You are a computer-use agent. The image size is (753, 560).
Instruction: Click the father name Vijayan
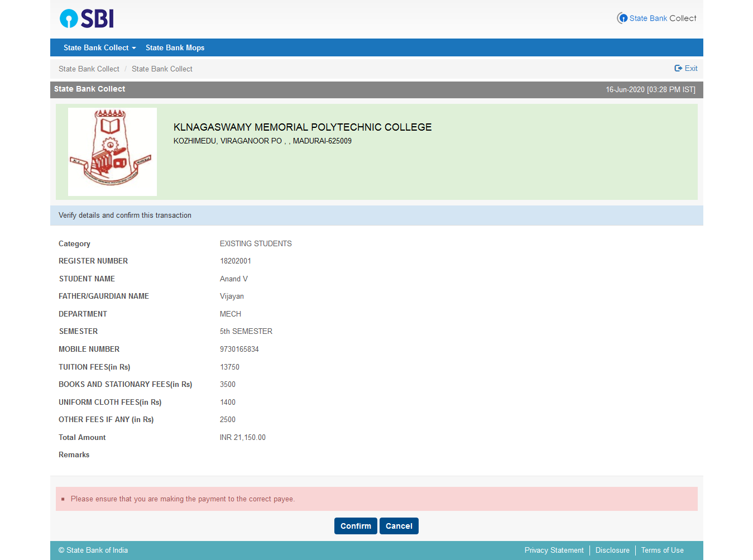(232, 296)
